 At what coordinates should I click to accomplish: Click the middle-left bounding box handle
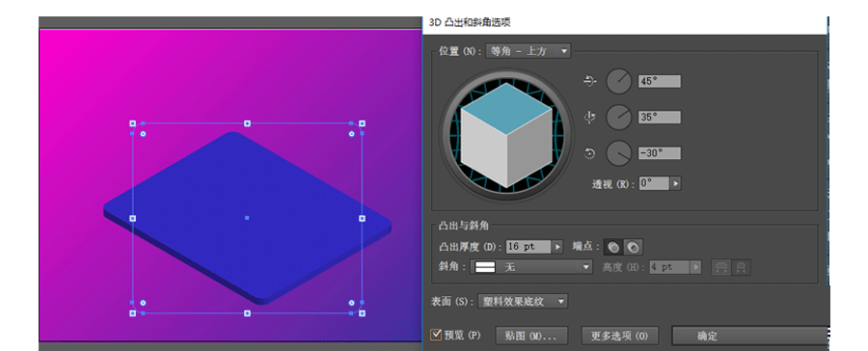pos(132,218)
